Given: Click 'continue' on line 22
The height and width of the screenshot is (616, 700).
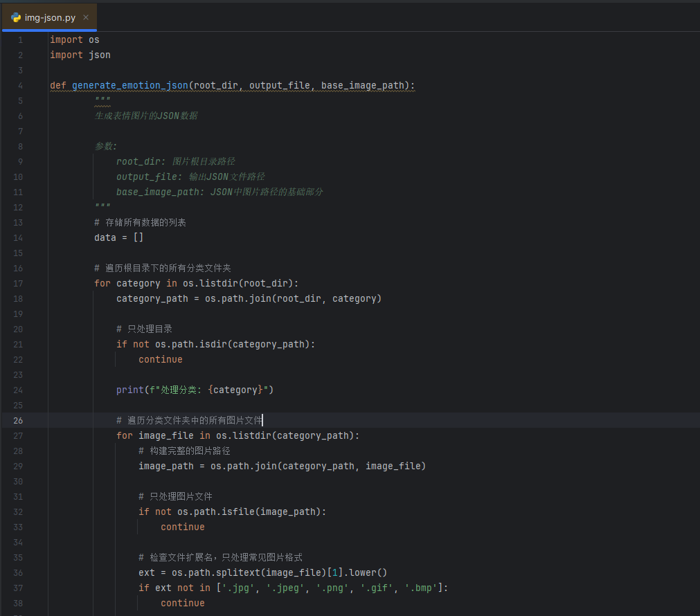Looking at the screenshot, I should pyautogui.click(x=160, y=359).
